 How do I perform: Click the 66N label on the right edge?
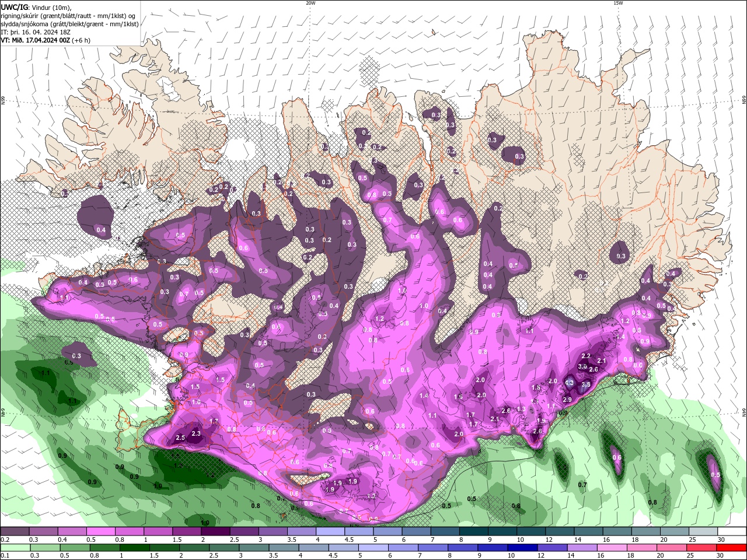coord(743,101)
